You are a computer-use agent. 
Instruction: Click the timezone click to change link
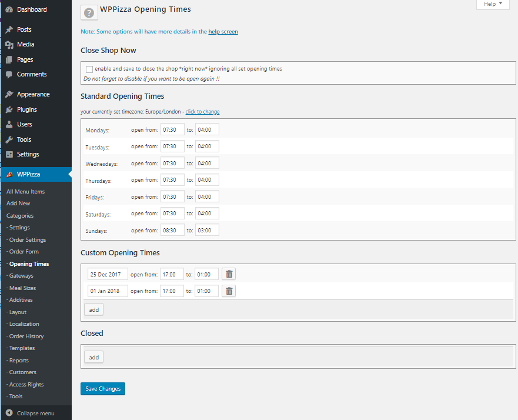pos(203,112)
